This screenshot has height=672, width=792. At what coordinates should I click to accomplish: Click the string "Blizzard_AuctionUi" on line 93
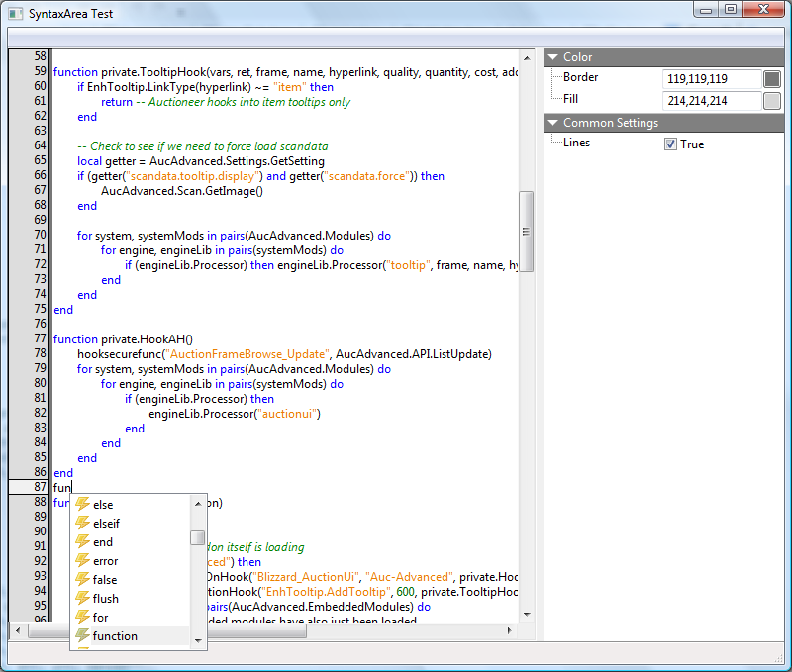click(x=306, y=577)
